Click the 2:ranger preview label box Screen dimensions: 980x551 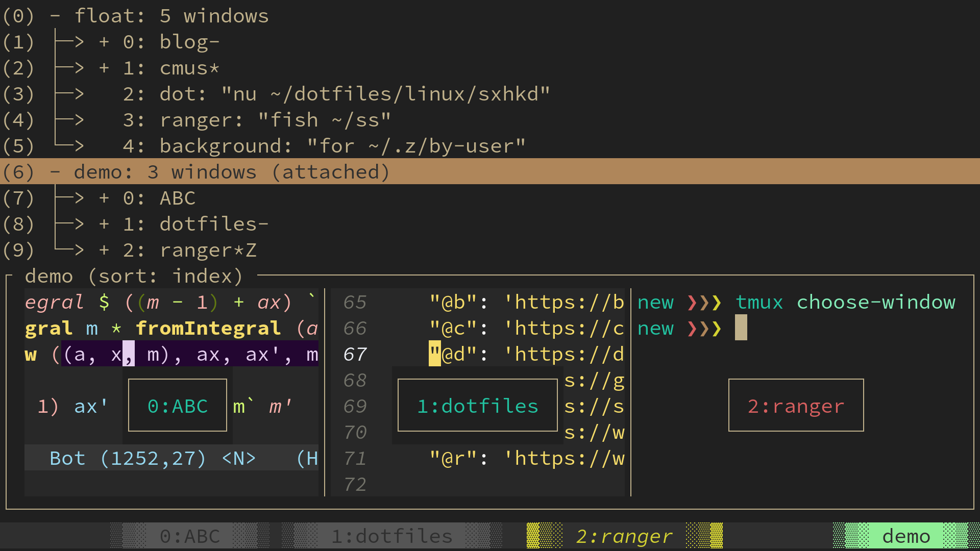click(796, 406)
